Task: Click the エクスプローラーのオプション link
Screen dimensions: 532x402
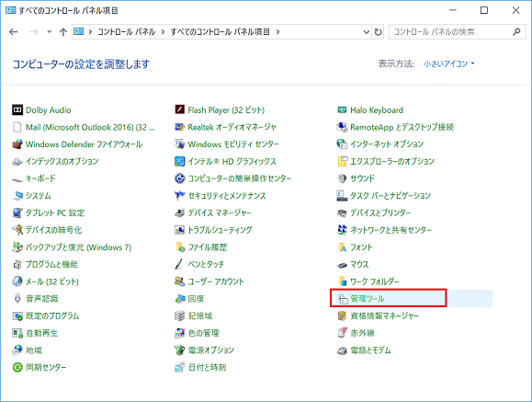Action: point(392,161)
